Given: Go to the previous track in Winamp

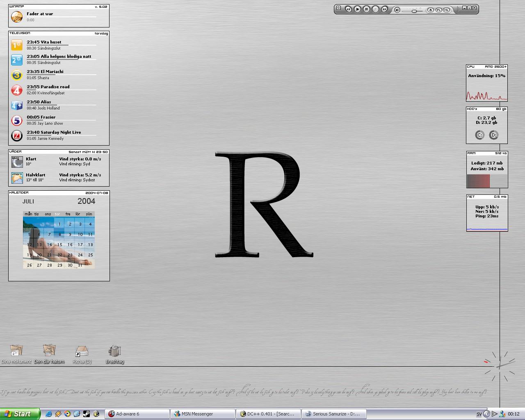Looking at the screenshot, I should (x=348, y=9).
